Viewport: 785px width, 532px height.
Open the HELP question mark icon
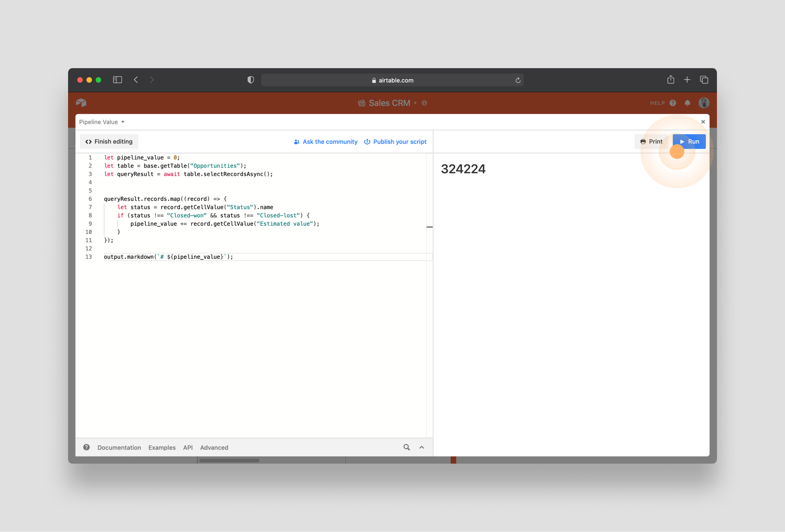(673, 103)
